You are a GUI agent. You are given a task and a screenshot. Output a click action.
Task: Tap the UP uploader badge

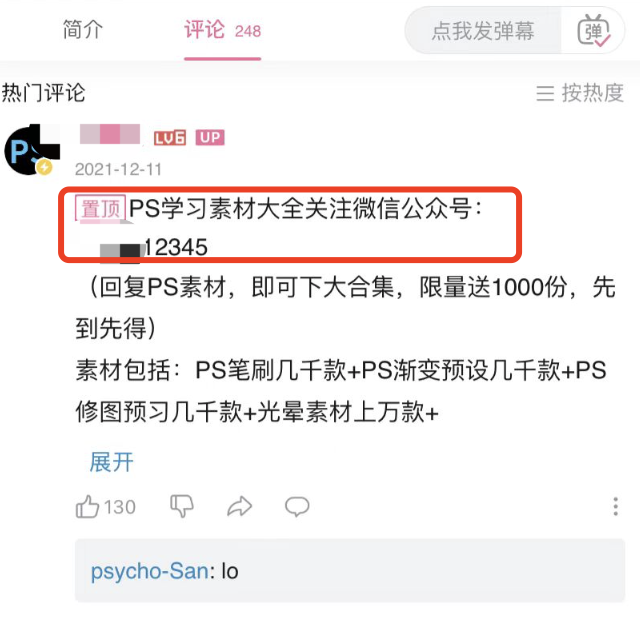tap(210, 138)
